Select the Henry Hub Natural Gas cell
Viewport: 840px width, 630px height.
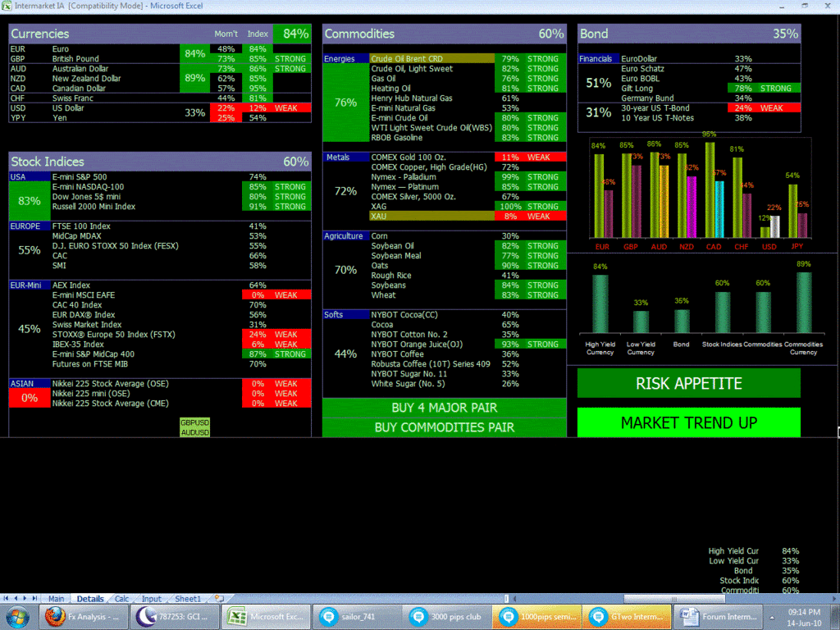pyautogui.click(x=412, y=98)
